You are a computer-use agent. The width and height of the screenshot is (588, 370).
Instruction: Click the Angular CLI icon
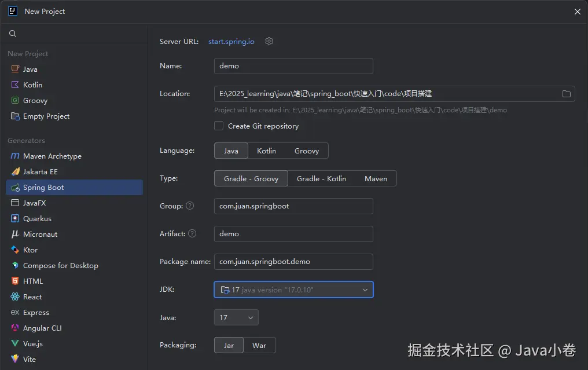[x=15, y=328]
